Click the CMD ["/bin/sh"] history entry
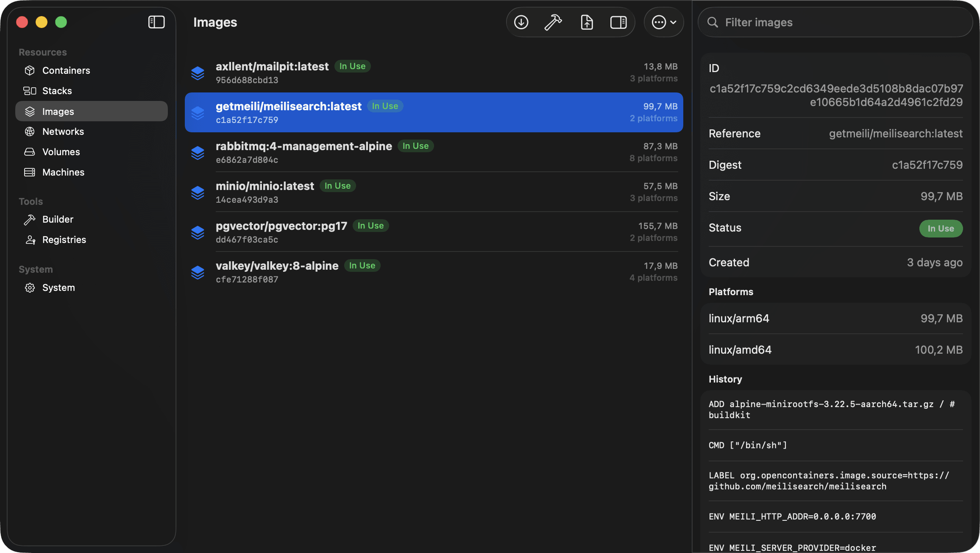Image resolution: width=980 pixels, height=553 pixels. (748, 445)
